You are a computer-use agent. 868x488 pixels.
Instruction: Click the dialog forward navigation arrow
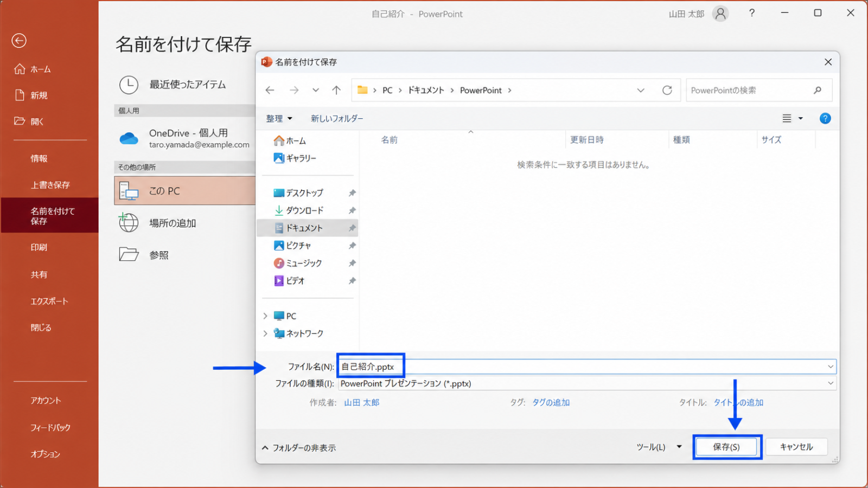click(294, 90)
